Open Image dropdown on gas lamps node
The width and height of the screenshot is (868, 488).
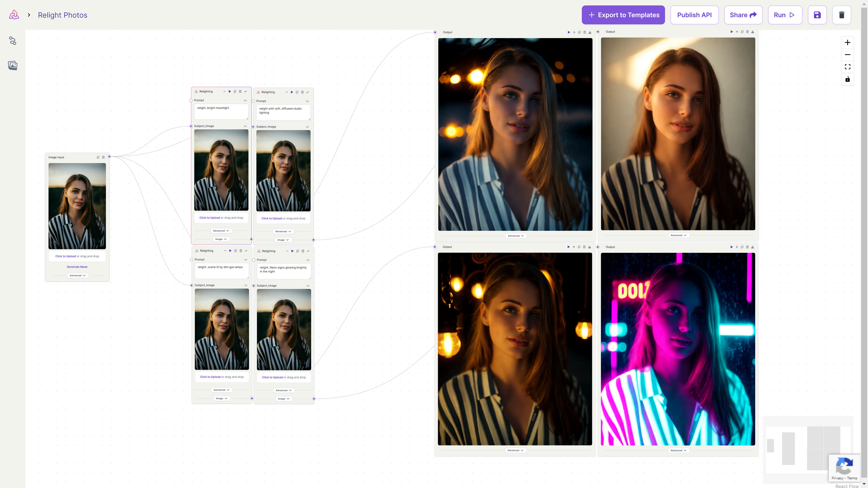[x=221, y=398]
